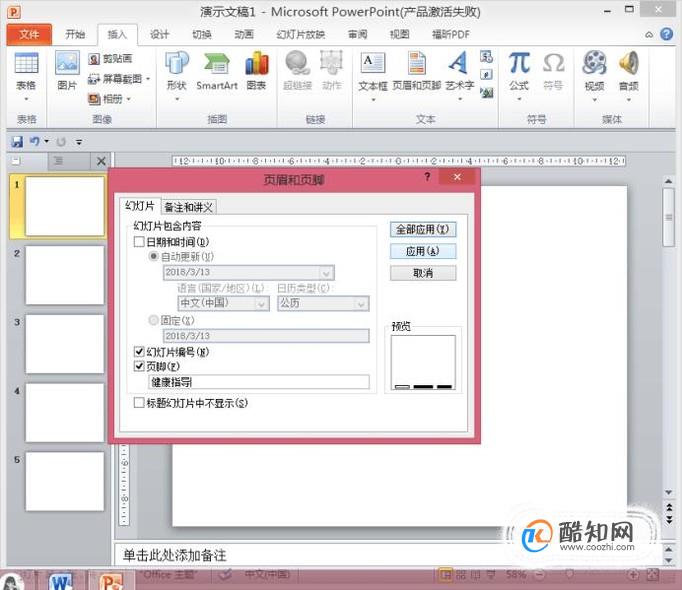The height and width of the screenshot is (590, 682).
Task: Select slide 3 thumbnail
Action: 64,344
